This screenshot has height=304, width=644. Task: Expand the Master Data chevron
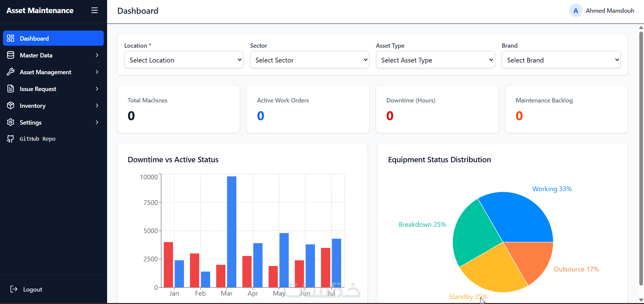point(97,55)
